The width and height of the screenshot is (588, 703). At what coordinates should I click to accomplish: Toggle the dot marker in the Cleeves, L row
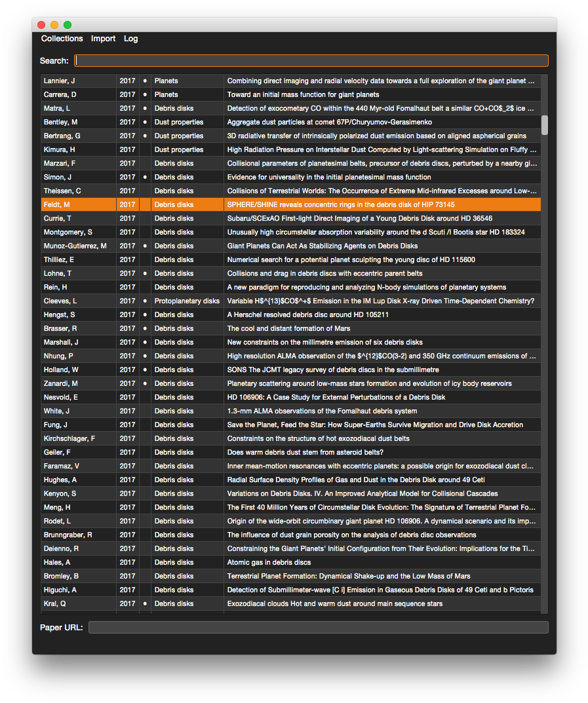pos(145,301)
